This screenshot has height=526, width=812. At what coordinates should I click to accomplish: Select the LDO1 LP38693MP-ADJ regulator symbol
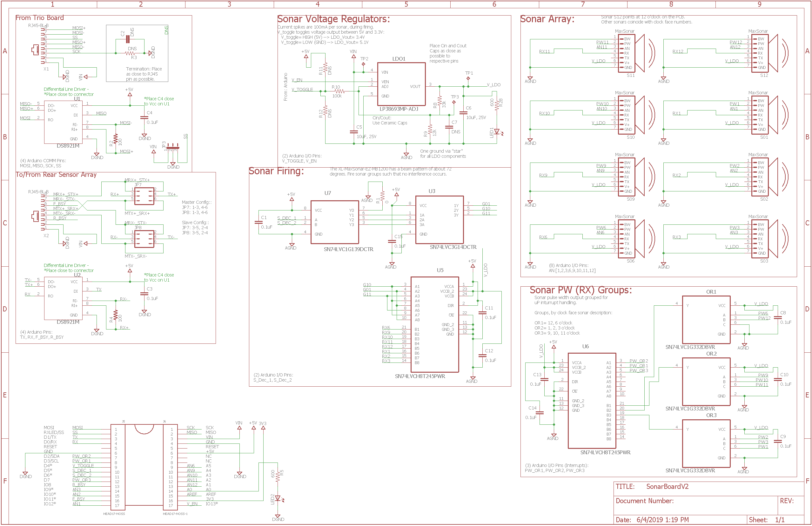click(x=401, y=84)
